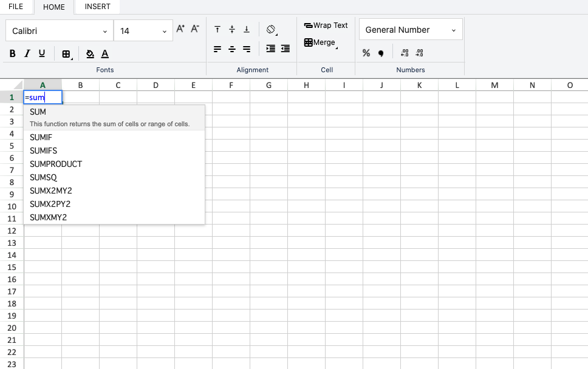Viewport: 588px width, 369px height.
Task: Click inside cell A1 formula editor
Action: [43, 97]
